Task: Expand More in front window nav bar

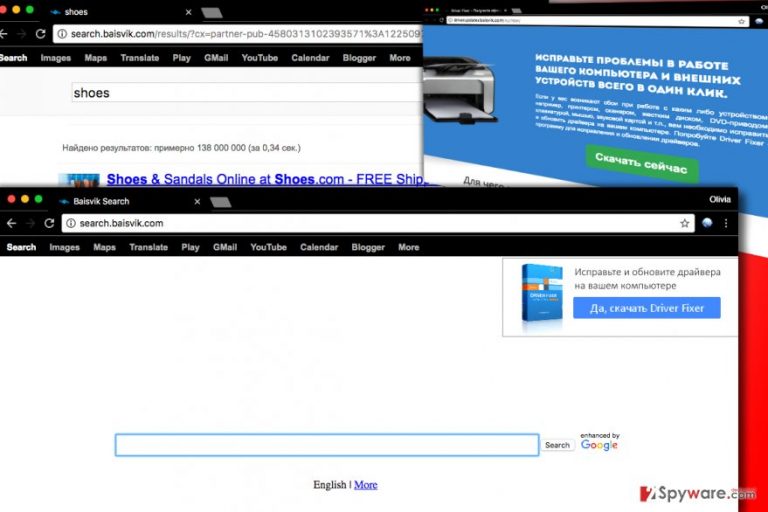Action: tap(408, 247)
